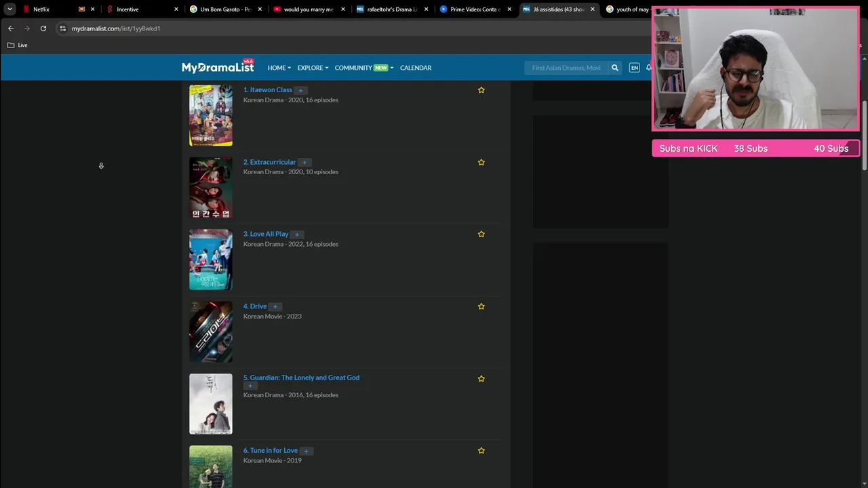Close the Já assistidos tab
The height and width of the screenshot is (488, 868).
(x=593, y=9)
